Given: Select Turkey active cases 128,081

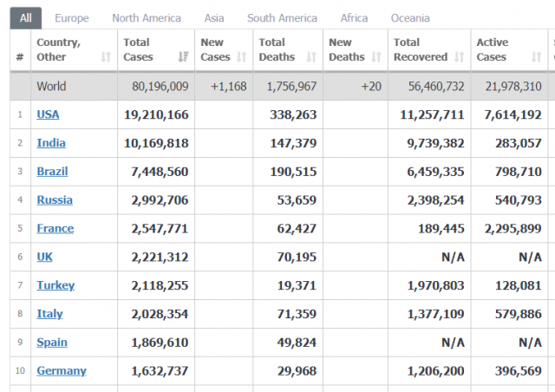Looking at the screenshot, I should [x=519, y=285].
